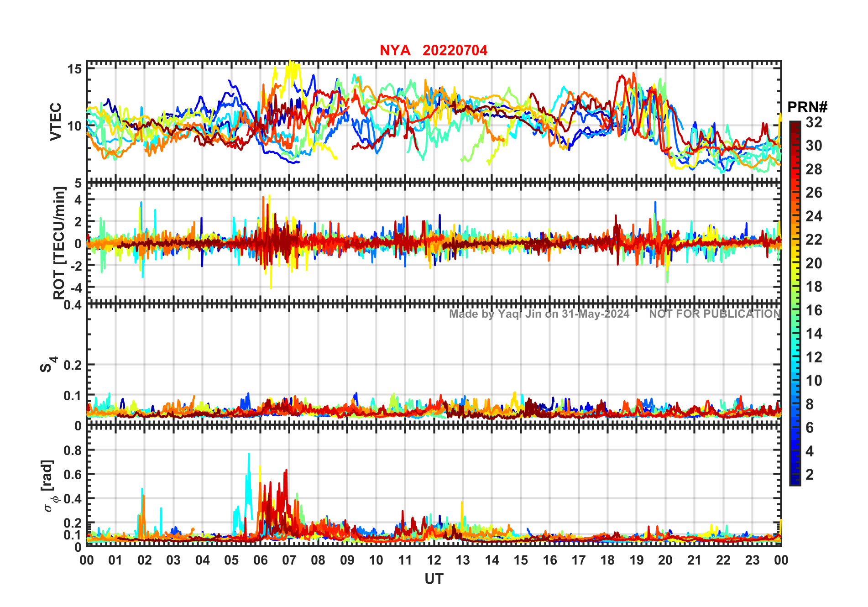This screenshot has height=607, width=868.
Task: Click colorbar tick label "8"
Action: point(810,404)
